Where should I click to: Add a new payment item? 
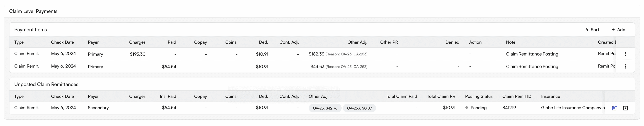point(618,30)
